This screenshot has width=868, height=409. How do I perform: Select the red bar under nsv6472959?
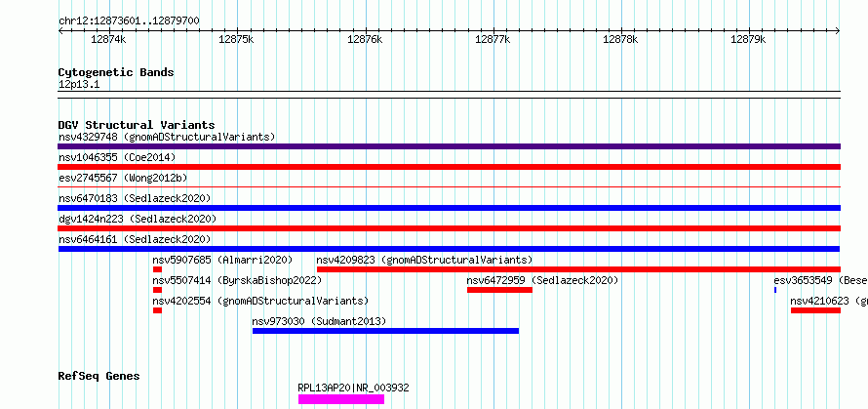tap(499, 290)
